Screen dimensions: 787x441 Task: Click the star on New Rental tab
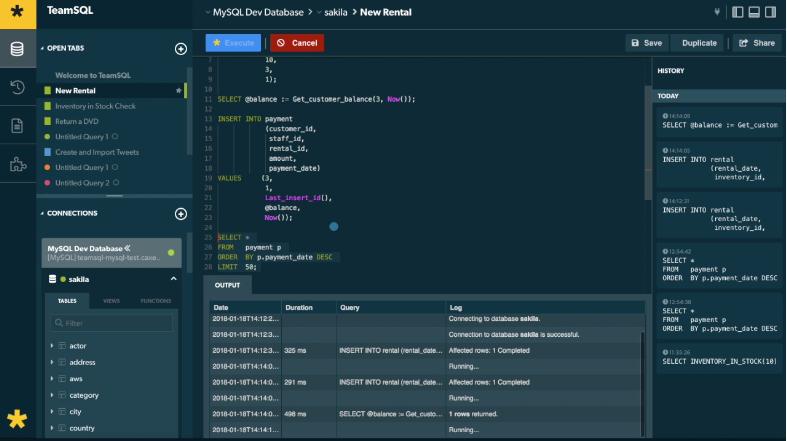tap(179, 91)
